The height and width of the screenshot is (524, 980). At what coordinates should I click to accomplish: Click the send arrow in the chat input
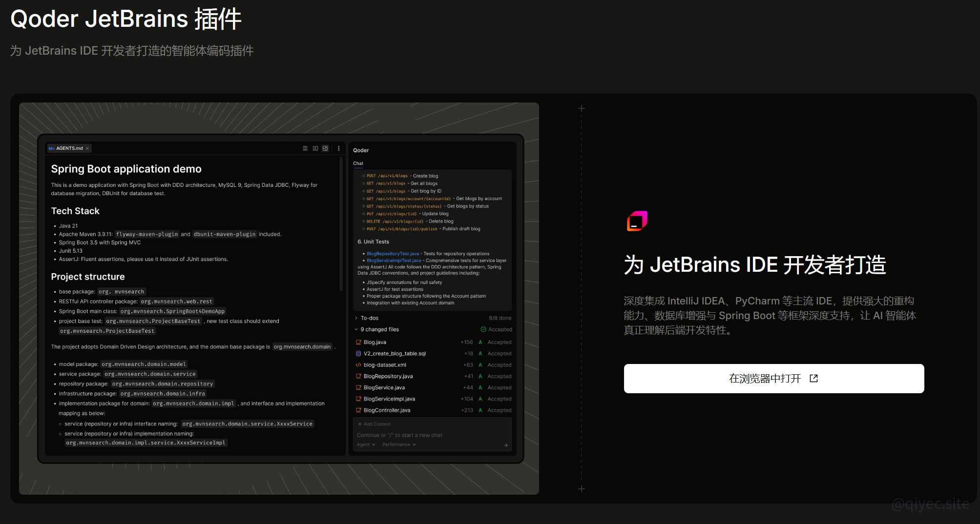(506, 445)
